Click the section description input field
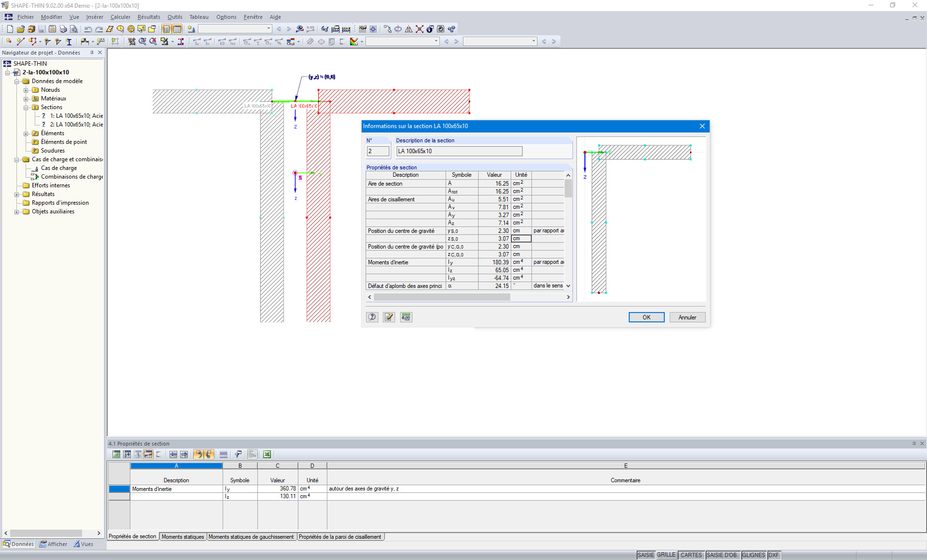The width and height of the screenshot is (927, 560). pos(459,151)
